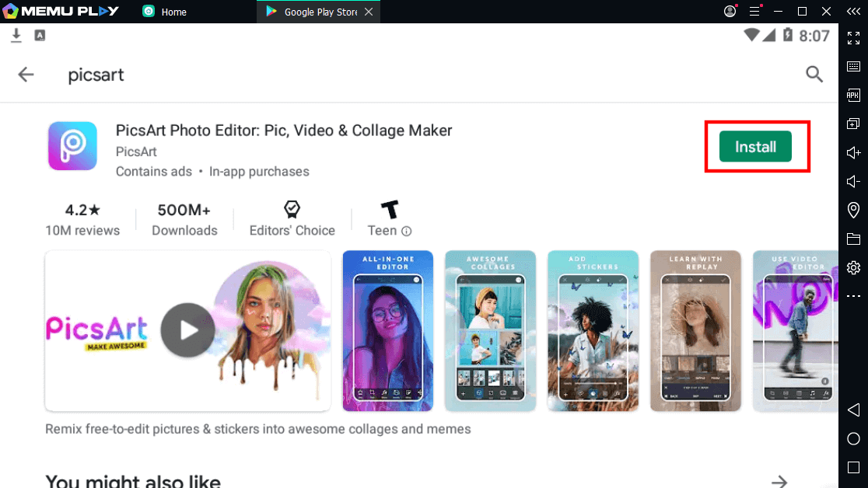Open the MEmu hamburger menu
The width and height of the screenshot is (868, 488).
tap(754, 11)
